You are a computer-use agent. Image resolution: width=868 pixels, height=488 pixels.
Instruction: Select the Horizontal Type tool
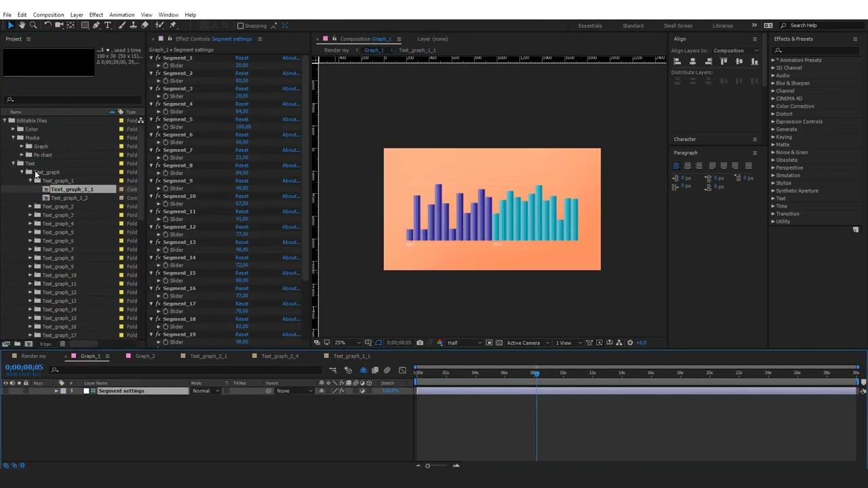pos(108,25)
